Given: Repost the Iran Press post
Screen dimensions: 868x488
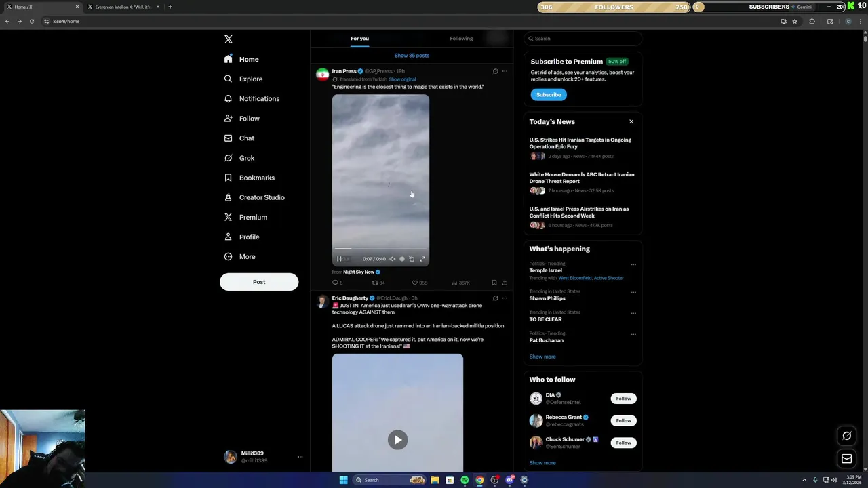Looking at the screenshot, I should tap(378, 283).
